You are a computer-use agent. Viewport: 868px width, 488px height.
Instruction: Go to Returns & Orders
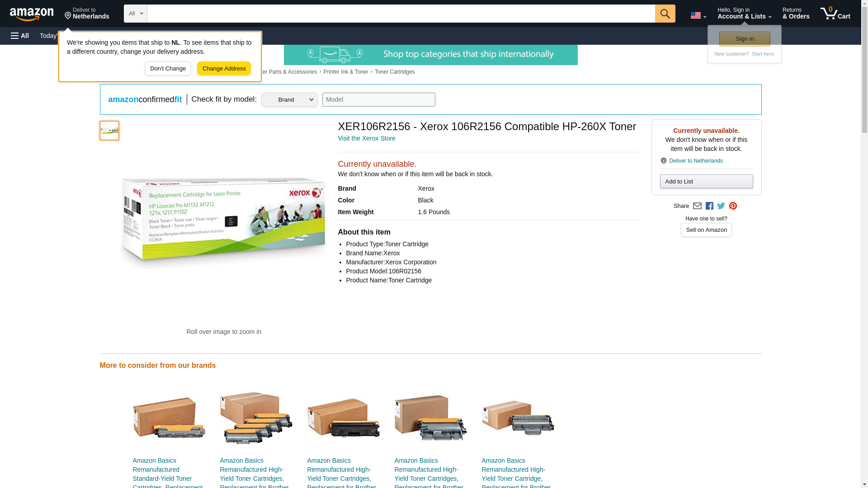(x=796, y=14)
